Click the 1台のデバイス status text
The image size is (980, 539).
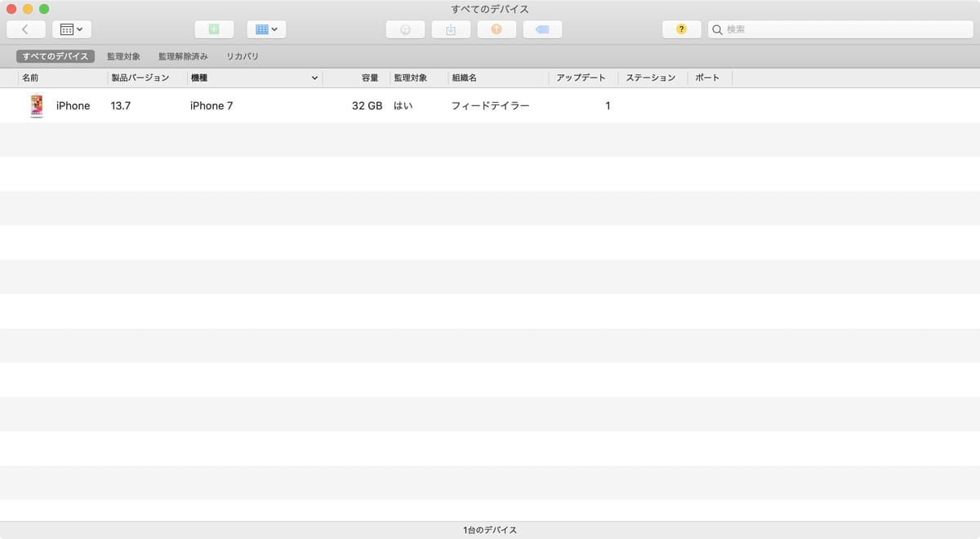[x=490, y=531]
